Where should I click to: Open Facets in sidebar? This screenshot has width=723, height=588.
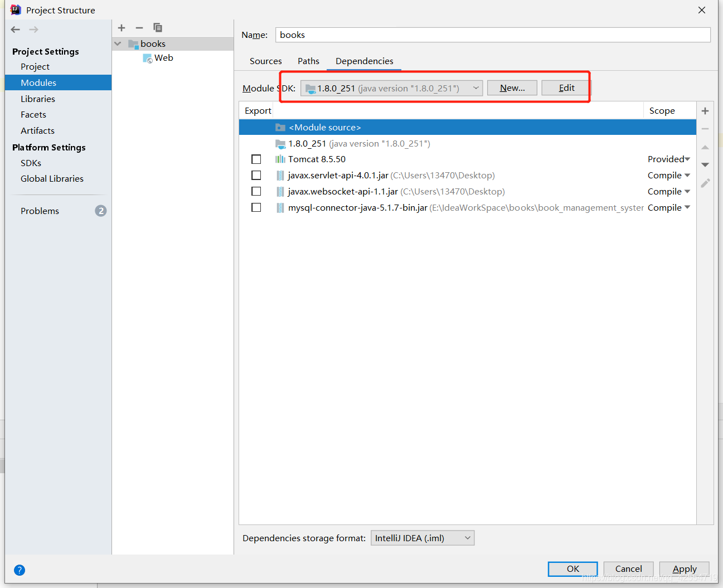(x=33, y=115)
